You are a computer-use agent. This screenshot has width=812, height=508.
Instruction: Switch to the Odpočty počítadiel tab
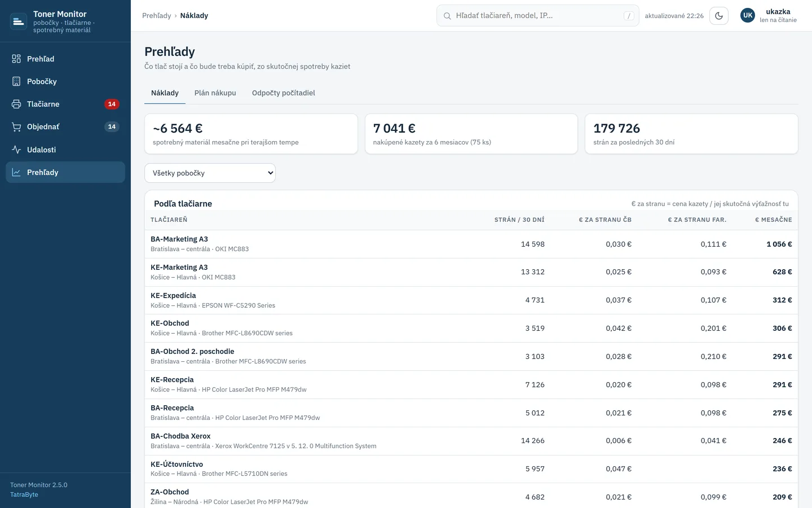click(x=284, y=93)
